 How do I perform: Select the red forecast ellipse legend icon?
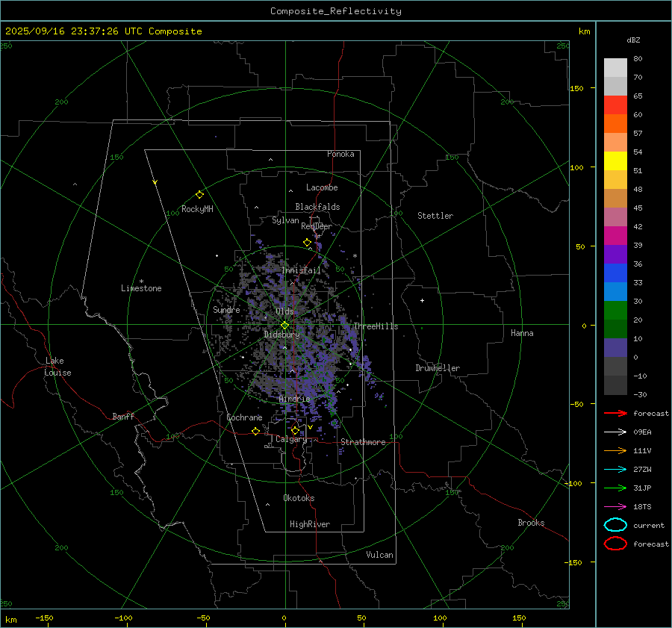(x=615, y=544)
